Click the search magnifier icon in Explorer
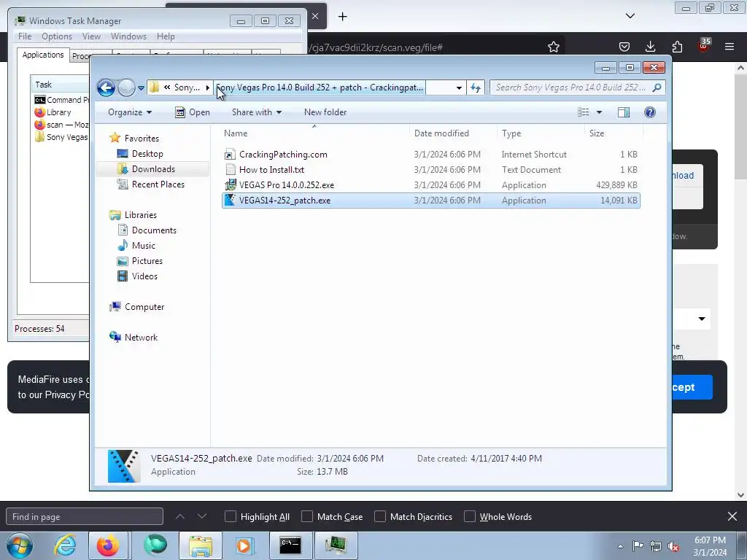This screenshot has height=560, width=747. pos(657,87)
